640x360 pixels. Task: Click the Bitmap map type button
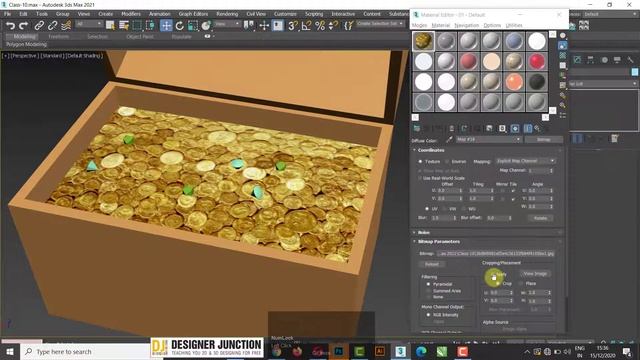(544, 140)
